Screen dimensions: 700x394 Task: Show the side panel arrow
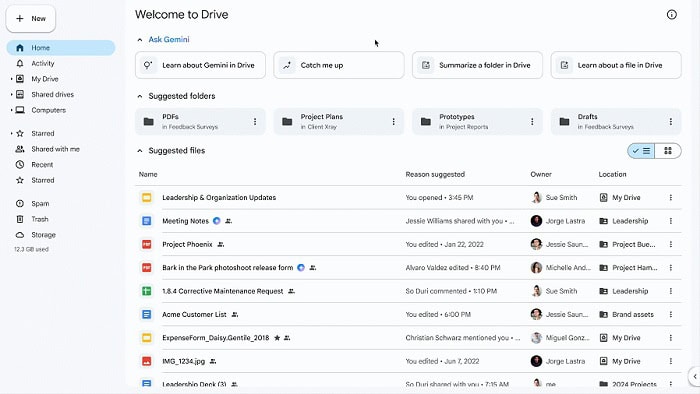click(695, 377)
